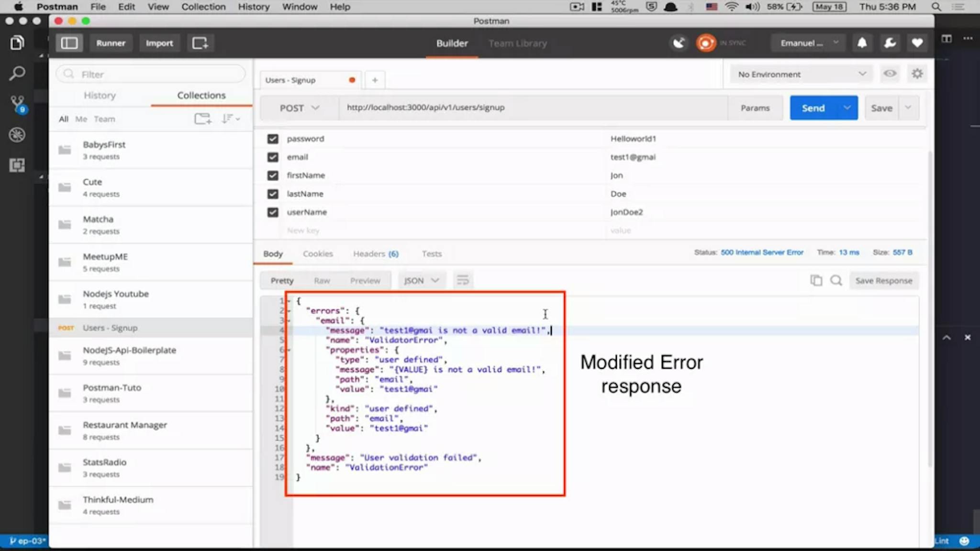Viewport: 980px width, 551px height.
Task: Click the new window icon
Action: point(200,43)
